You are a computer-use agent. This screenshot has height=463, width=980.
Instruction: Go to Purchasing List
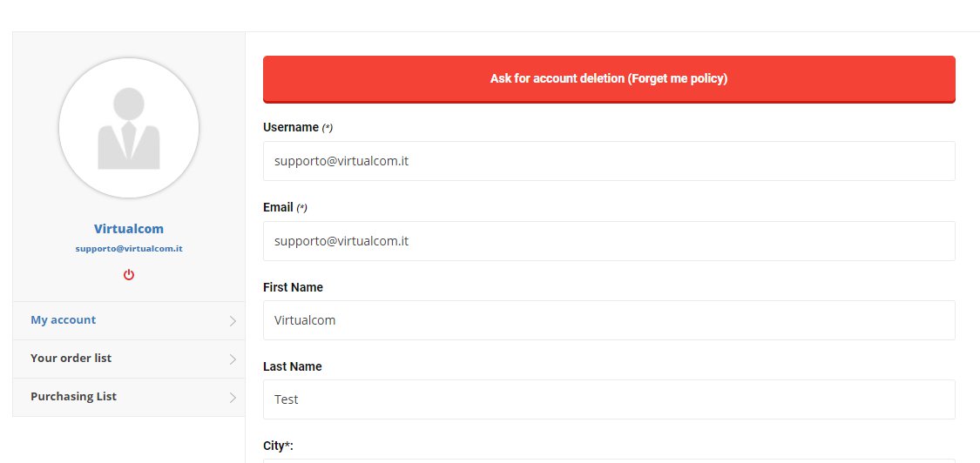(x=73, y=397)
